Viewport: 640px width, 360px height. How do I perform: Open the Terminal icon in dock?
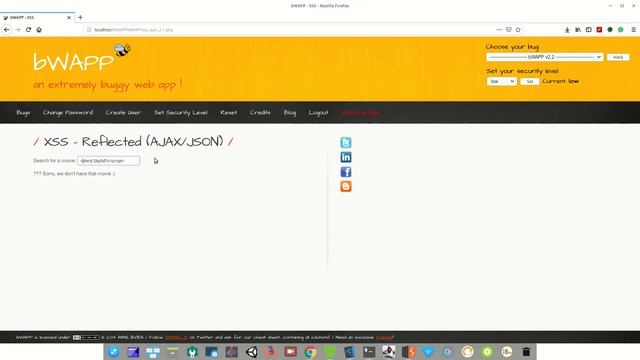click(369, 352)
